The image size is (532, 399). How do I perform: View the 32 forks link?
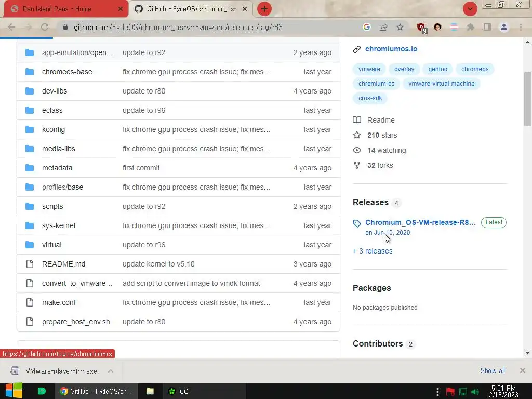pyautogui.click(x=380, y=165)
